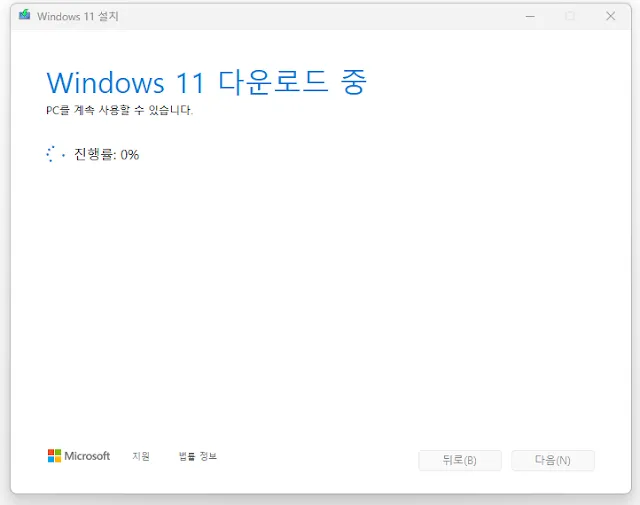Click the PC를 계속 사용할 수 있습니다 text

(x=119, y=110)
